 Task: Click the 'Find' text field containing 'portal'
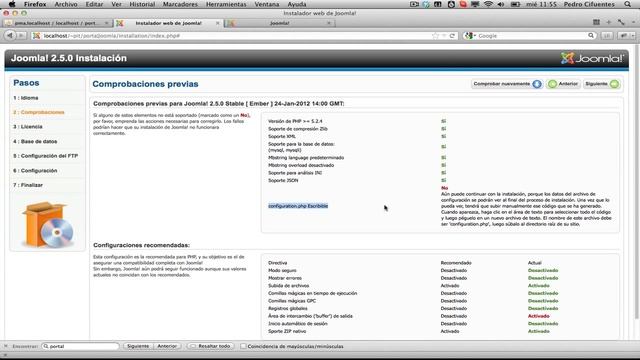[80, 346]
